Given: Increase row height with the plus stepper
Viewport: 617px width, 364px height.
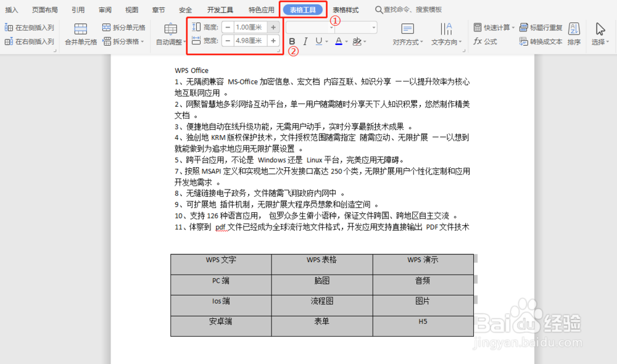Looking at the screenshot, I should 272,27.
